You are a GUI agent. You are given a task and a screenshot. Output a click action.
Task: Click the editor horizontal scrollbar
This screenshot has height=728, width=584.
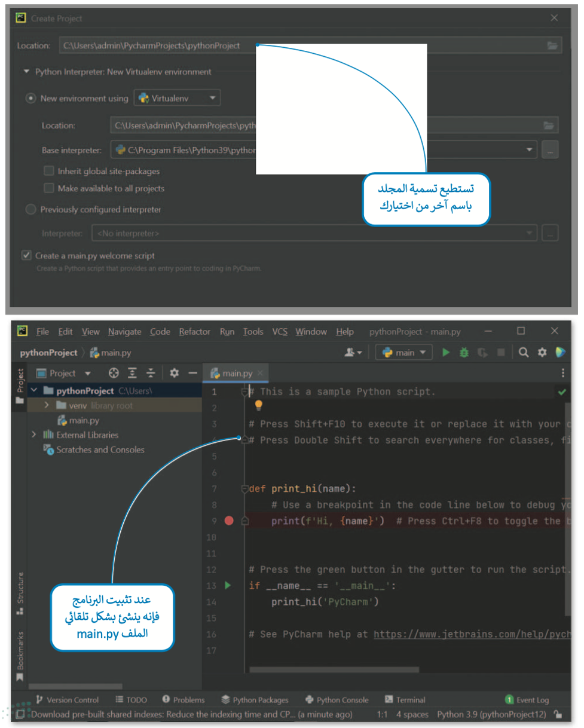tap(335, 671)
